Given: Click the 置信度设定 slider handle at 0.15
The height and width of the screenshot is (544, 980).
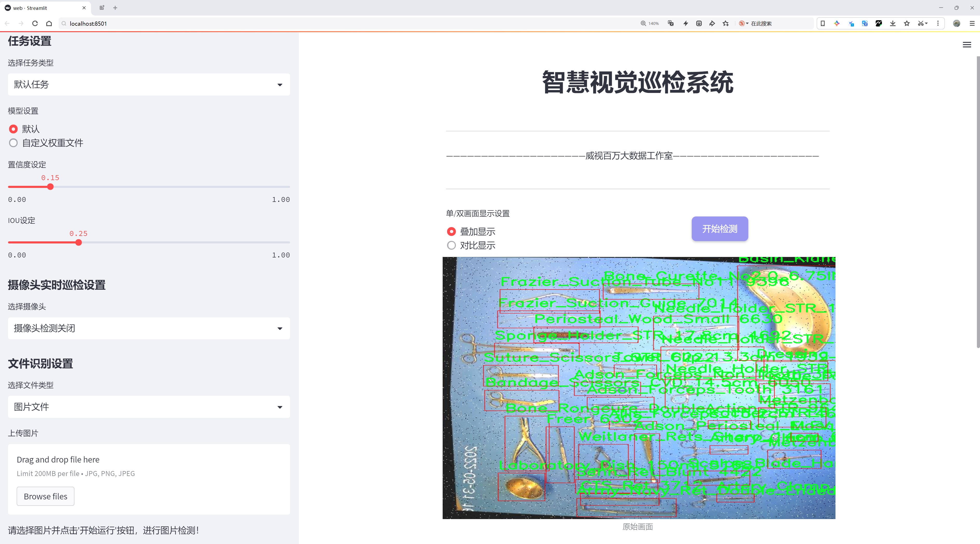Looking at the screenshot, I should pos(50,187).
